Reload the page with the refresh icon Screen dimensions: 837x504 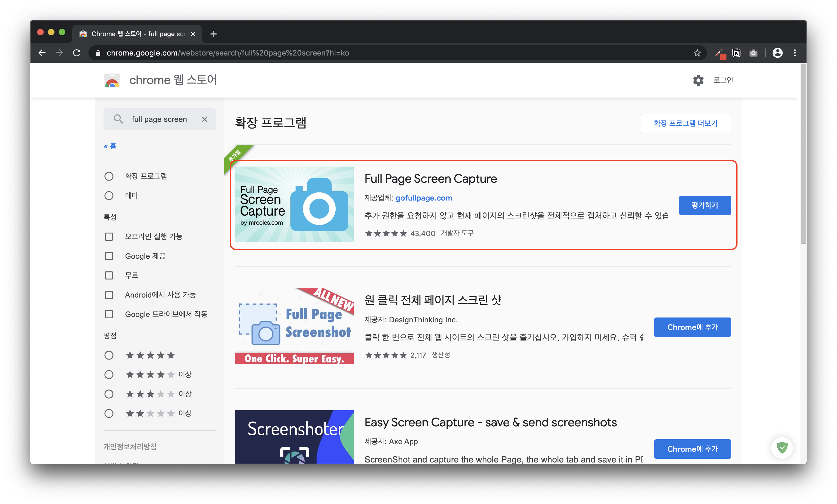point(77,53)
